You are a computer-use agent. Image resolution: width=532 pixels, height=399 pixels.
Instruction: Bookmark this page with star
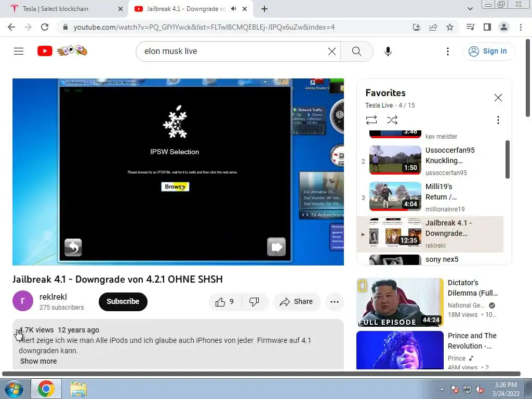tap(449, 27)
